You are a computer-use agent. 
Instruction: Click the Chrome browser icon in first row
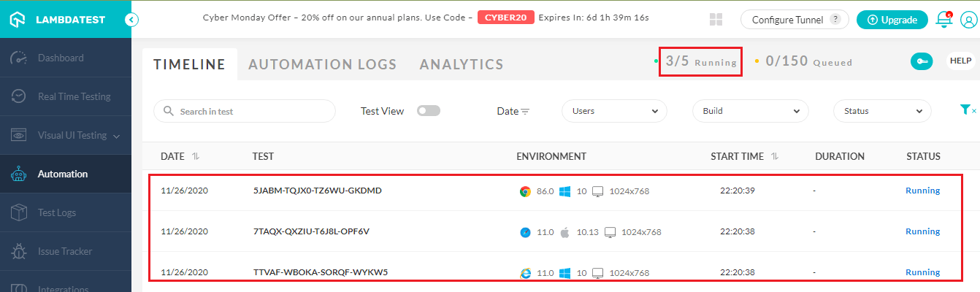(x=524, y=191)
